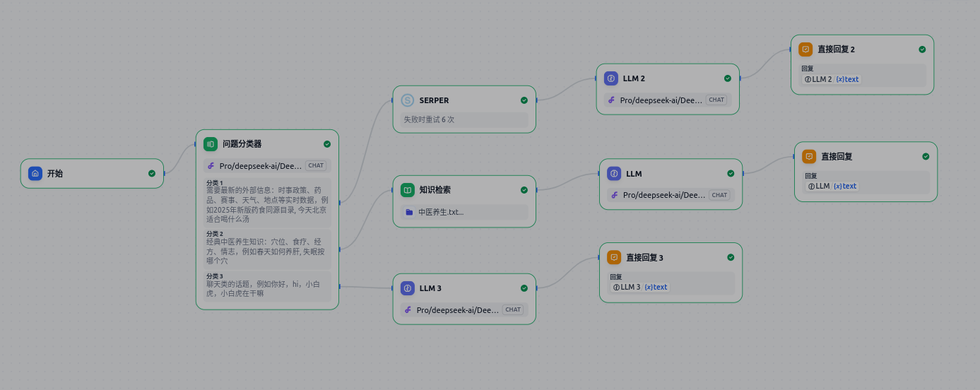Click the output handle on the 开始 node
Screen dimensions: 980x390
[164, 173]
